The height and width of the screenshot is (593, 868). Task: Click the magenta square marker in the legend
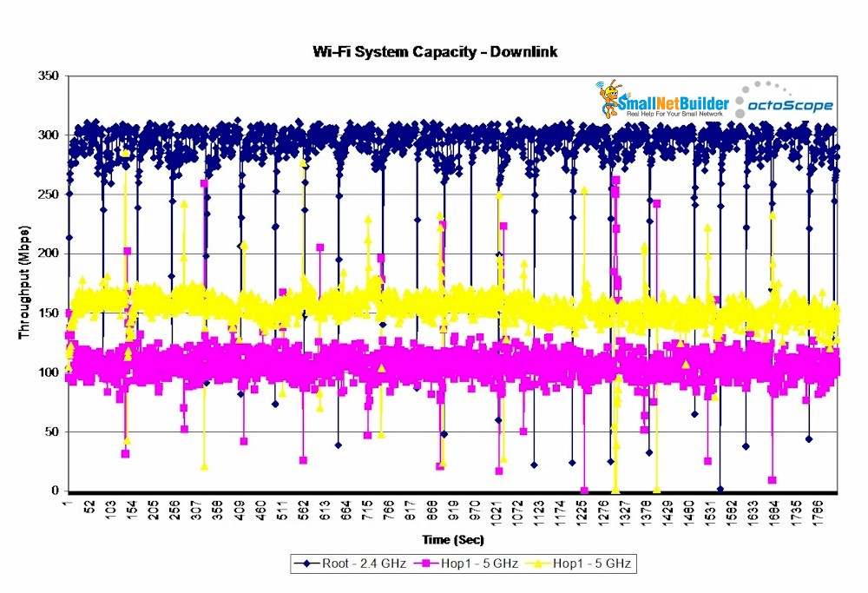[425, 563]
